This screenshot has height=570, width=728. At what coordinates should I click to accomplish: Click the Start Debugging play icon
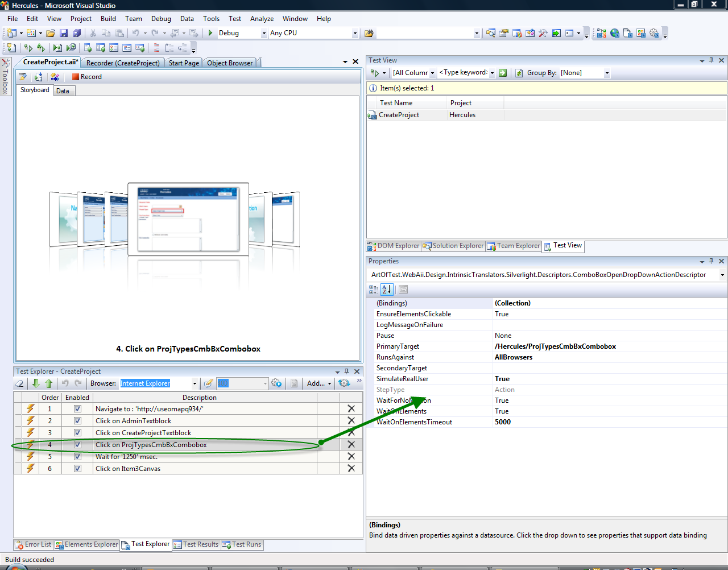210,33
